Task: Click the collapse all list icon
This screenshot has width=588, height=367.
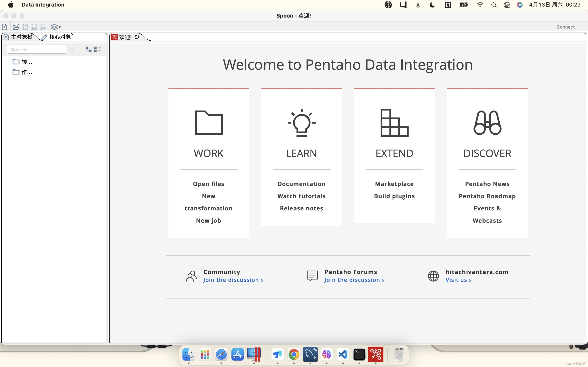Action: coord(97,50)
